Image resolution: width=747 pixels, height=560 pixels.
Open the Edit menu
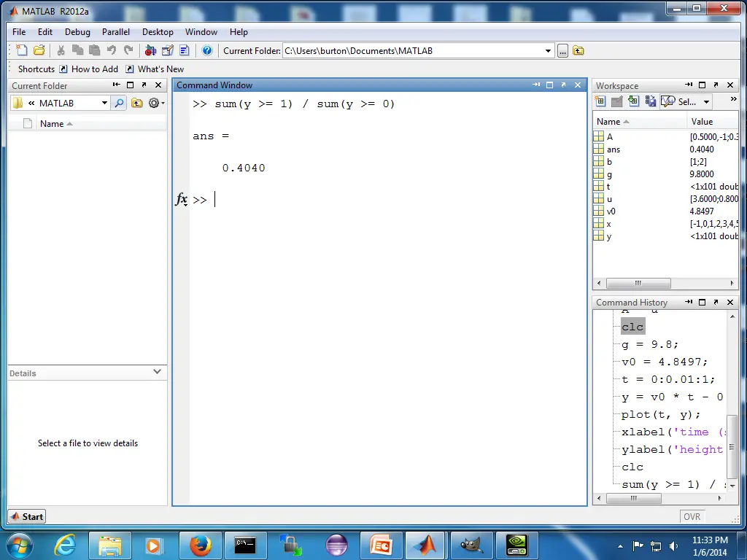pyautogui.click(x=45, y=32)
